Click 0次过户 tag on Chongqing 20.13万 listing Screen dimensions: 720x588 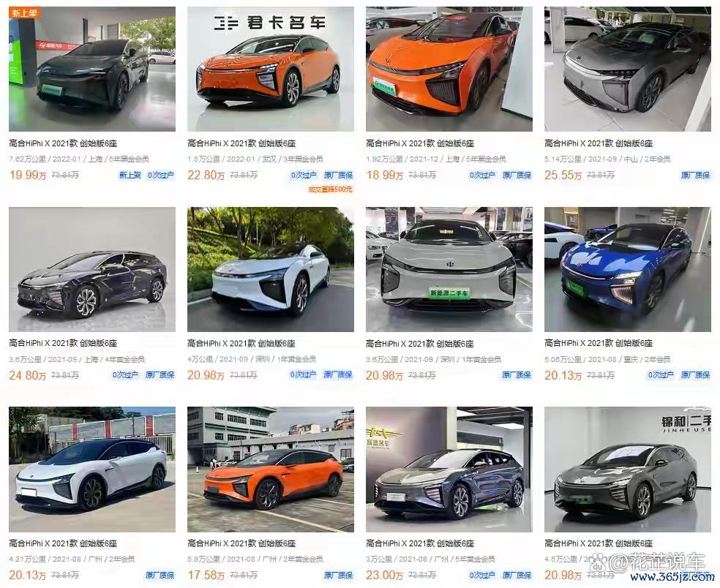click(661, 375)
